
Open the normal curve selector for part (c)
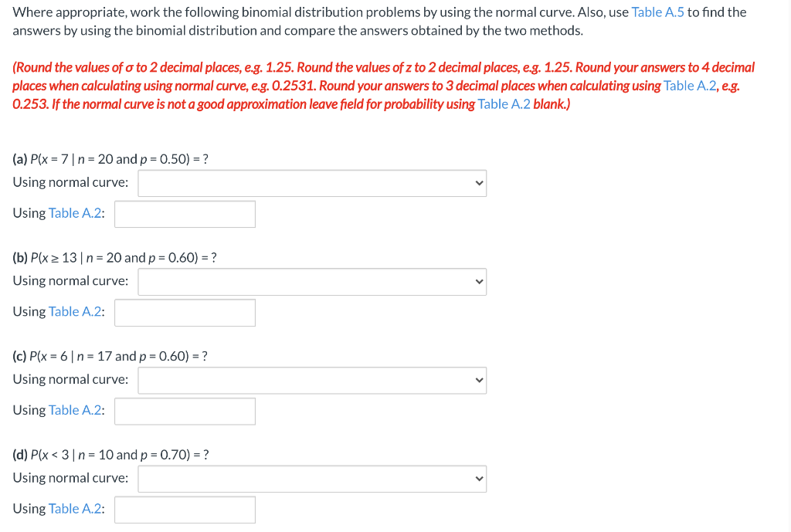point(309,380)
